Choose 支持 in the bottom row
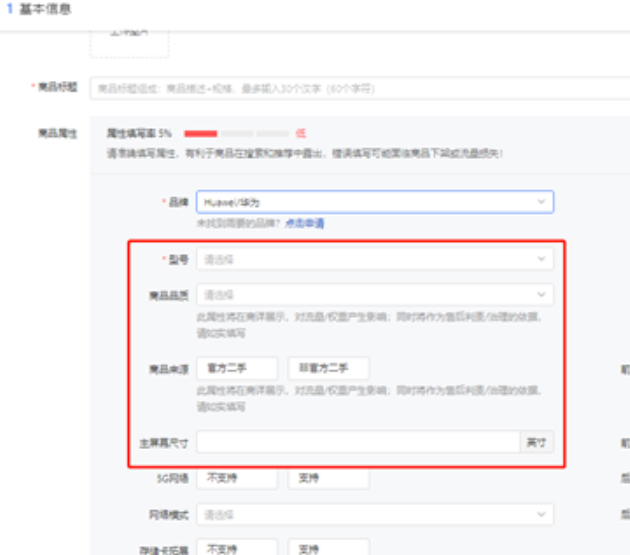Image resolution: width=630 pixels, height=555 pixels. (329, 547)
